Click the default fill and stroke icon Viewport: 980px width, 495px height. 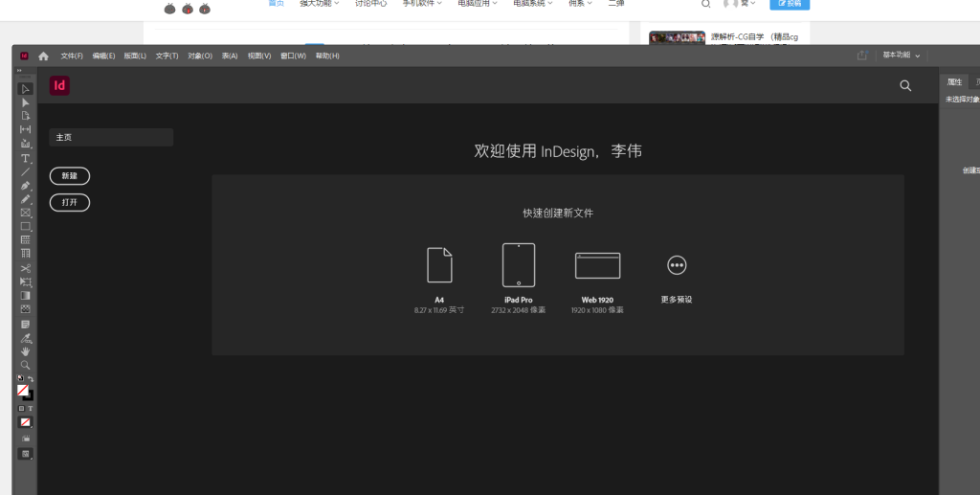(x=20, y=378)
